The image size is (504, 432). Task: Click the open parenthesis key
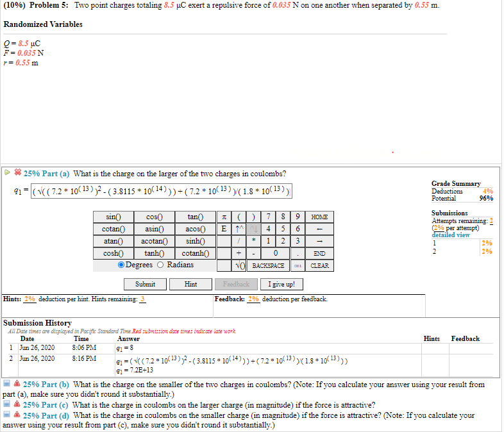coord(239,217)
